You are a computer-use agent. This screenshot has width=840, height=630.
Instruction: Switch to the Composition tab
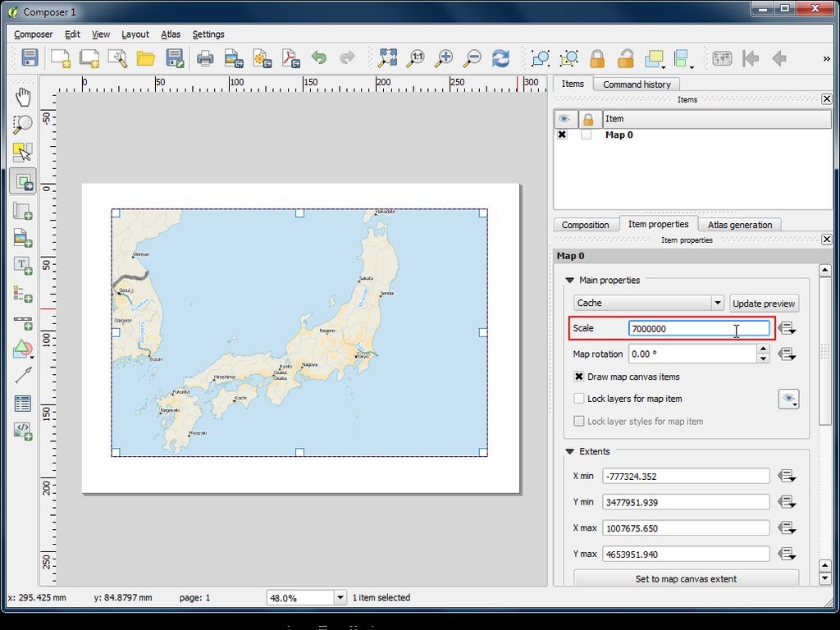[585, 225]
